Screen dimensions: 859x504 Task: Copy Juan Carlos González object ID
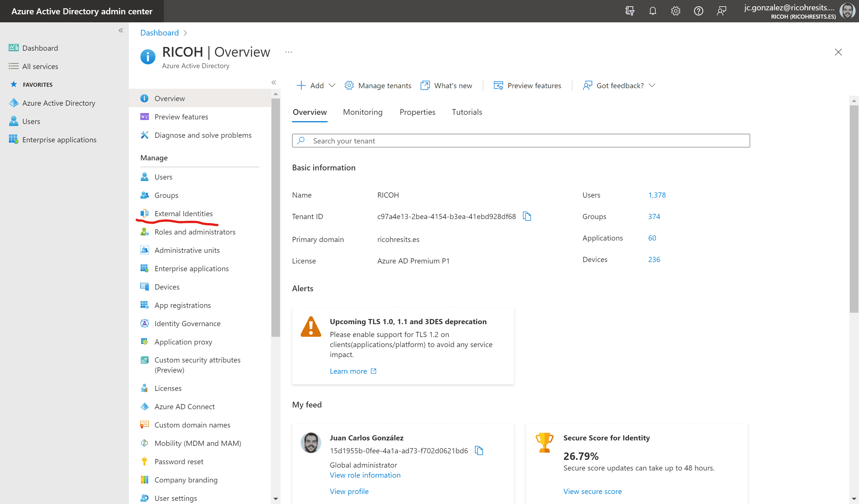pyautogui.click(x=479, y=450)
